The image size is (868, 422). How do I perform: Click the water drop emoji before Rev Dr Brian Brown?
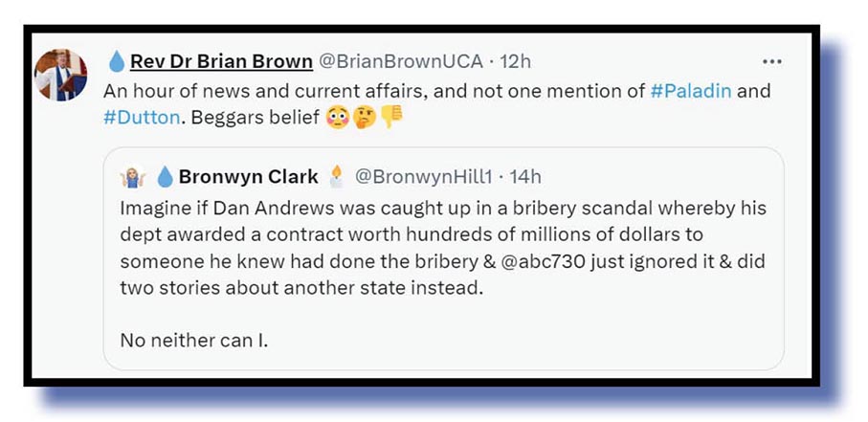[x=117, y=62]
